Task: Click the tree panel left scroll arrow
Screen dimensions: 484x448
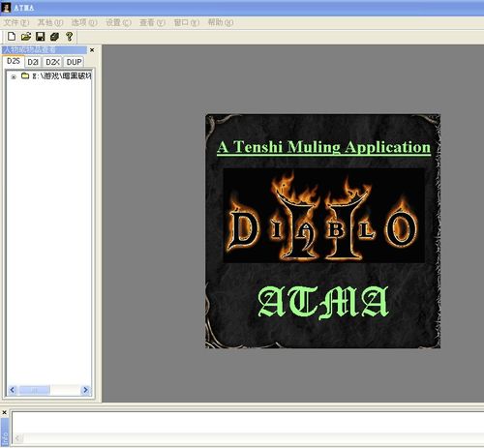Action: [13, 390]
